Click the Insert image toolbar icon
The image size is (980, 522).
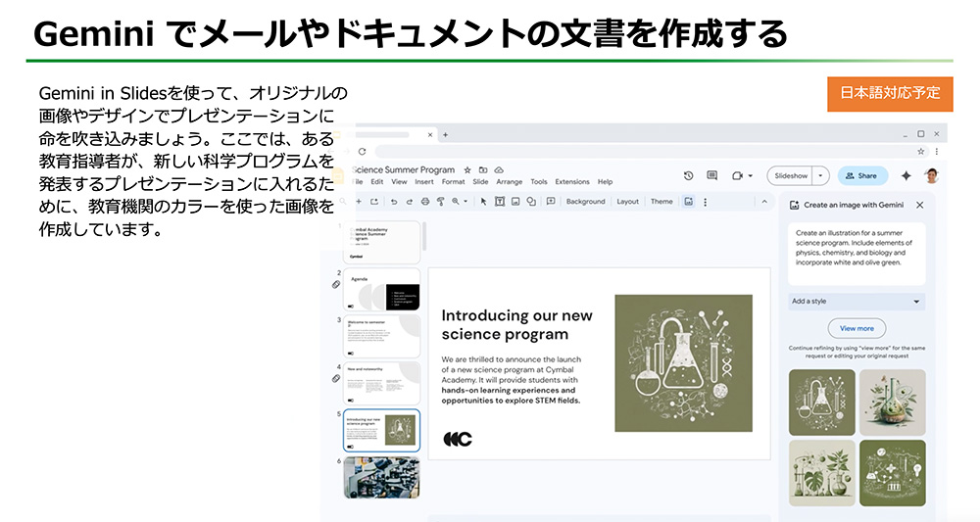(515, 202)
